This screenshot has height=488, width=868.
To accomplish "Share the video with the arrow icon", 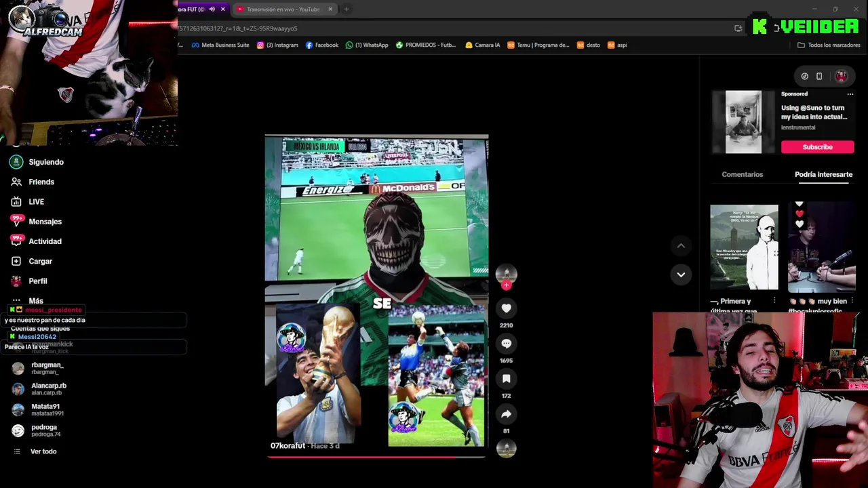I will tap(506, 414).
